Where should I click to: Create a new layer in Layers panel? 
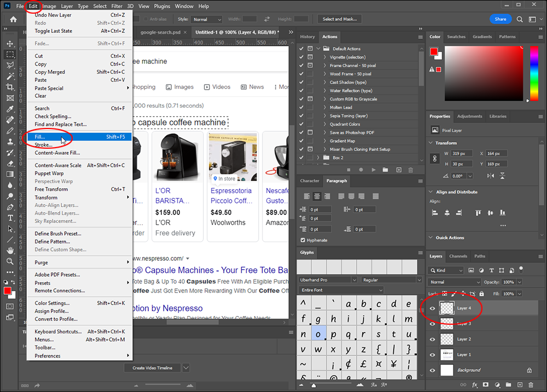[x=520, y=385]
